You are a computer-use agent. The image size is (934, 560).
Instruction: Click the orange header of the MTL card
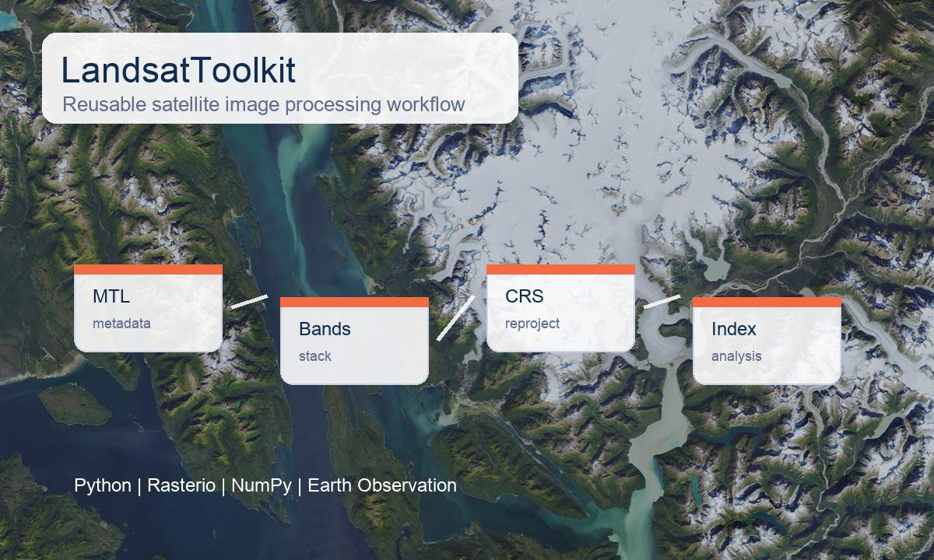(148, 271)
